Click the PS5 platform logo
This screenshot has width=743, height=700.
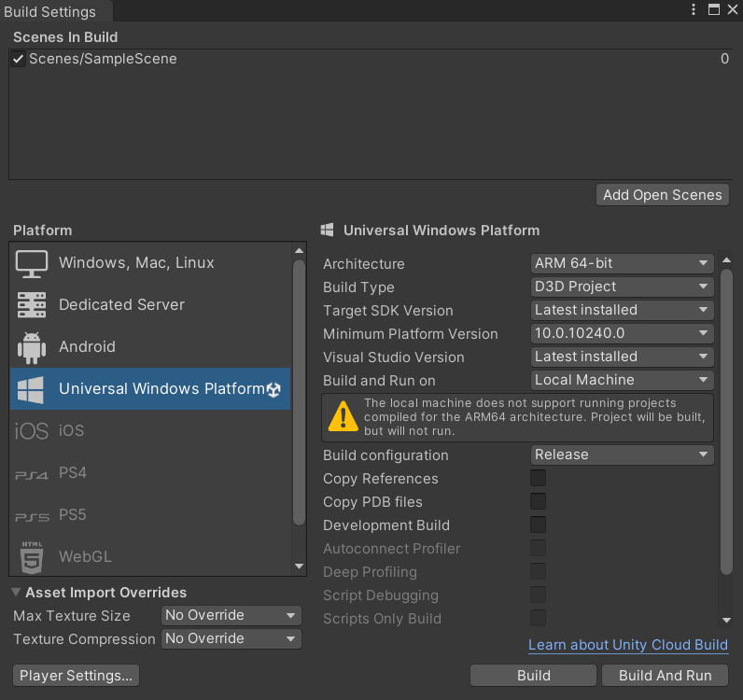pos(32,517)
